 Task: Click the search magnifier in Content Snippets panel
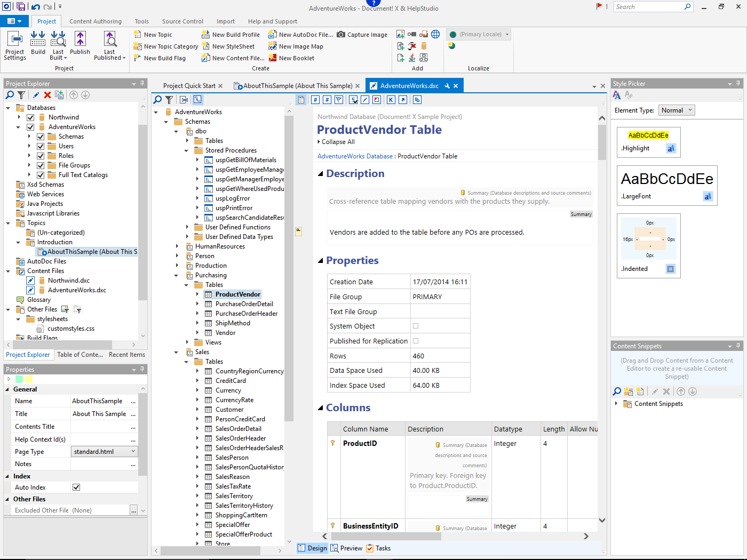[x=617, y=391]
